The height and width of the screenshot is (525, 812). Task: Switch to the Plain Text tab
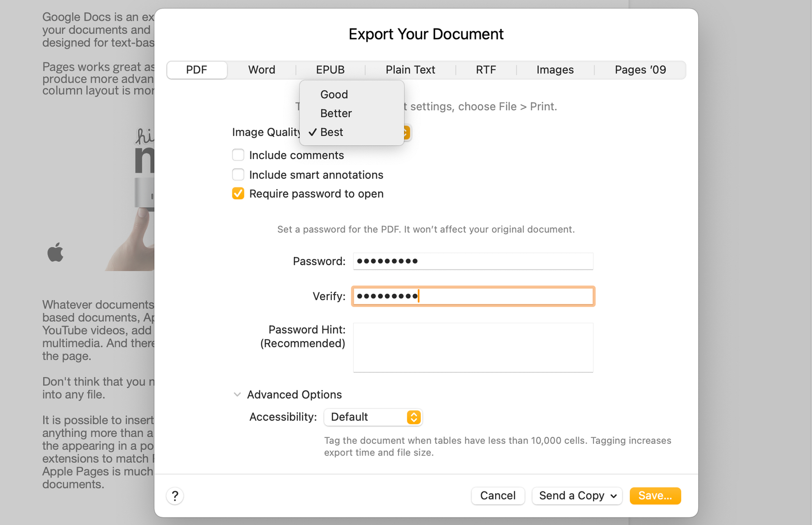click(x=410, y=70)
